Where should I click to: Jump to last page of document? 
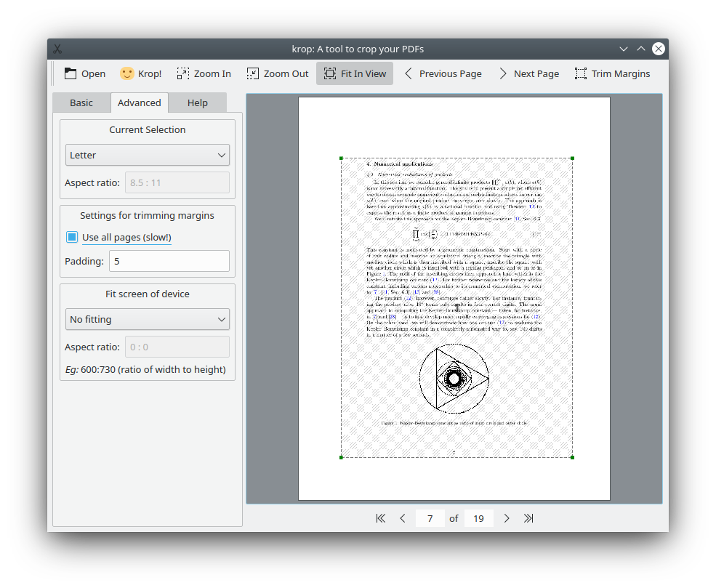[528, 518]
